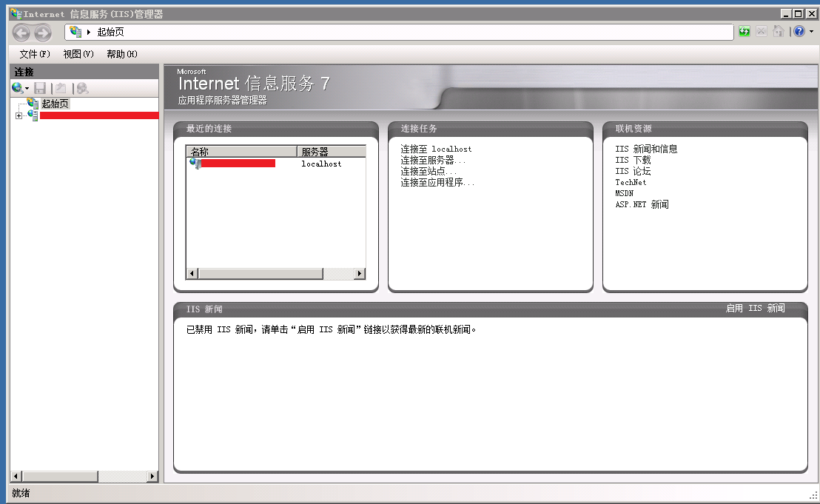Click the green refresh page icon
This screenshot has height=504, width=820.
[745, 32]
